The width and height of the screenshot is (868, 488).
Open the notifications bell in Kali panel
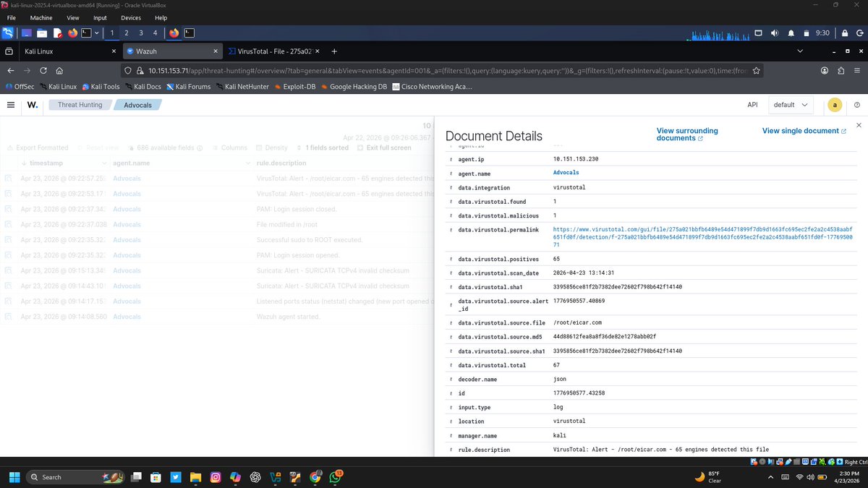[x=791, y=33]
